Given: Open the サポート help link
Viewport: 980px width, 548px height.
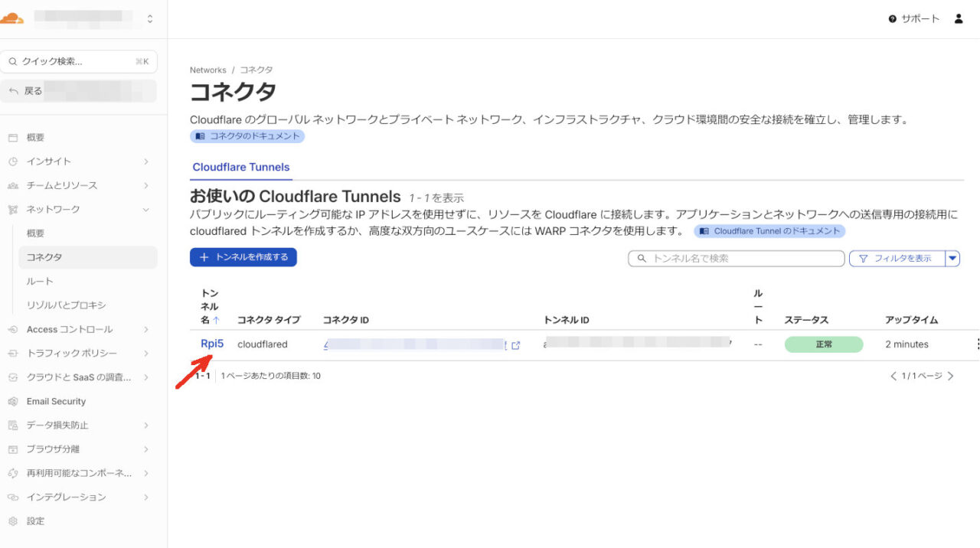Looking at the screenshot, I should click(x=914, y=18).
